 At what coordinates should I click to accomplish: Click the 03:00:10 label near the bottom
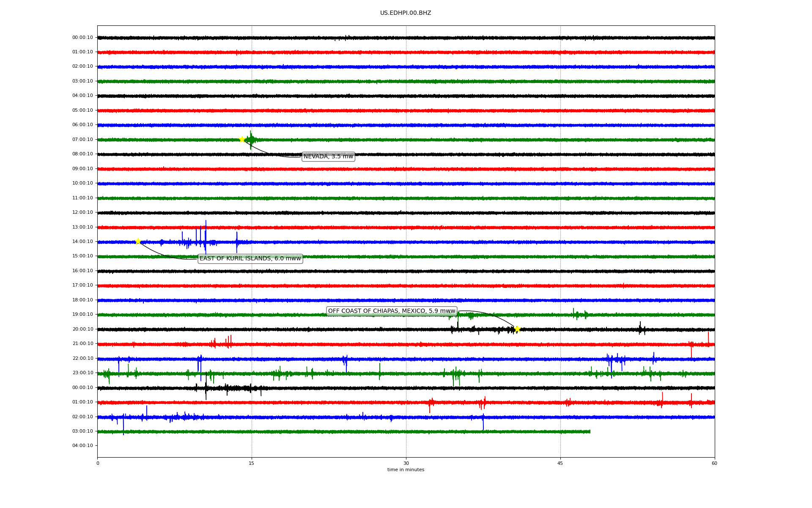click(82, 431)
